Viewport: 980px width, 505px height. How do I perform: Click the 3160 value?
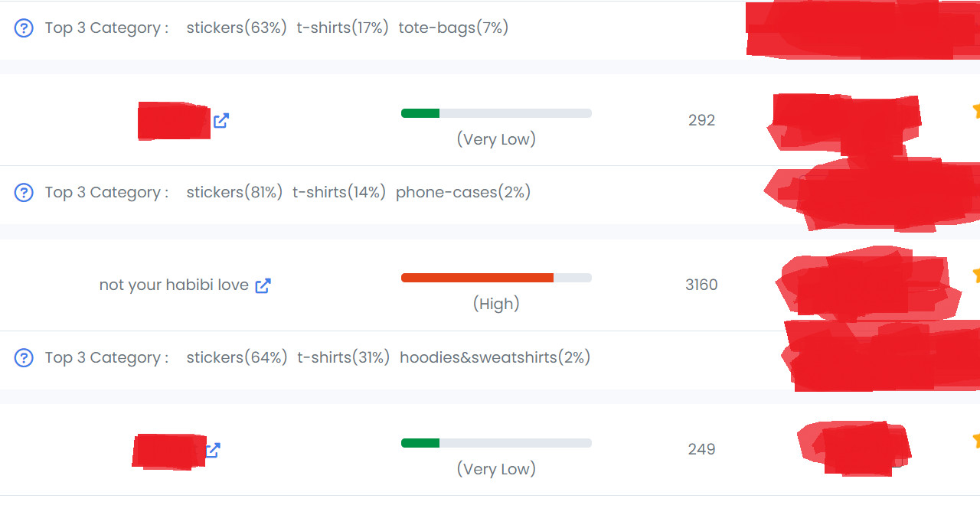[701, 285]
